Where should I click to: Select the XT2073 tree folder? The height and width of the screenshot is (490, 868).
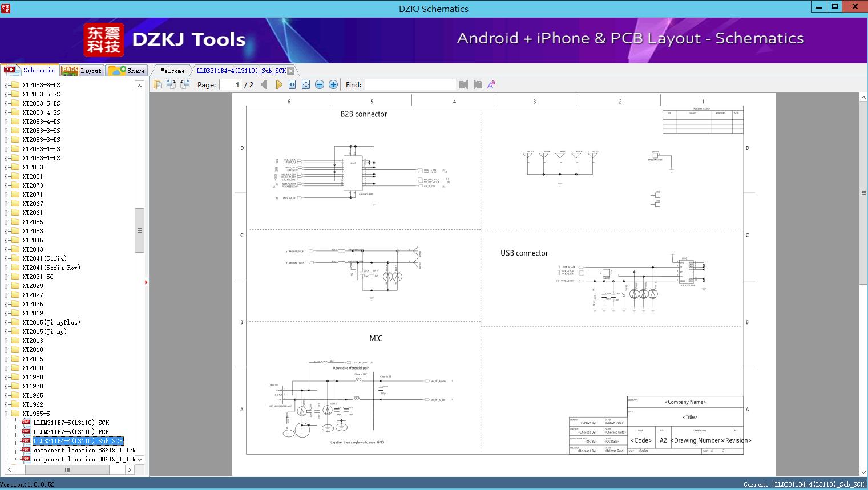point(33,185)
